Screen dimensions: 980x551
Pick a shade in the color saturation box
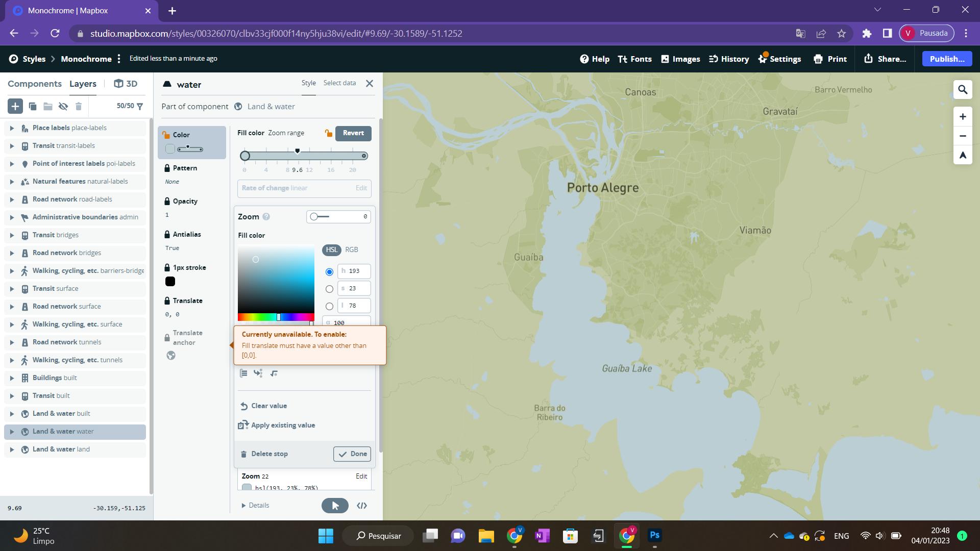pos(276,280)
